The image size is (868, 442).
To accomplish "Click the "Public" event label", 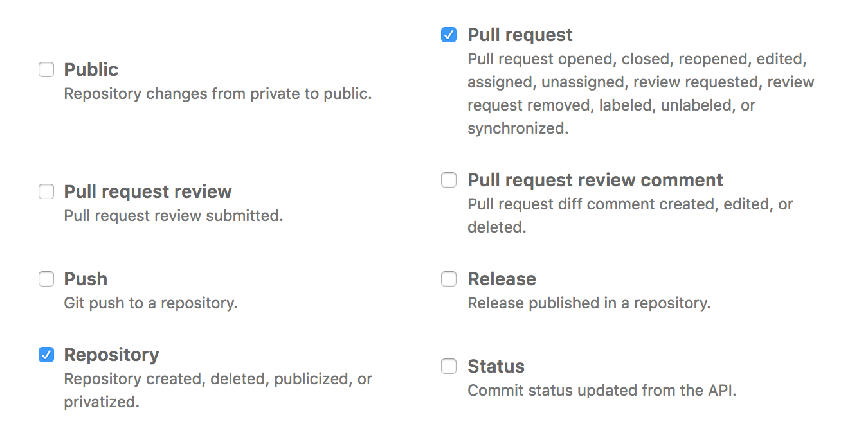I will (91, 69).
